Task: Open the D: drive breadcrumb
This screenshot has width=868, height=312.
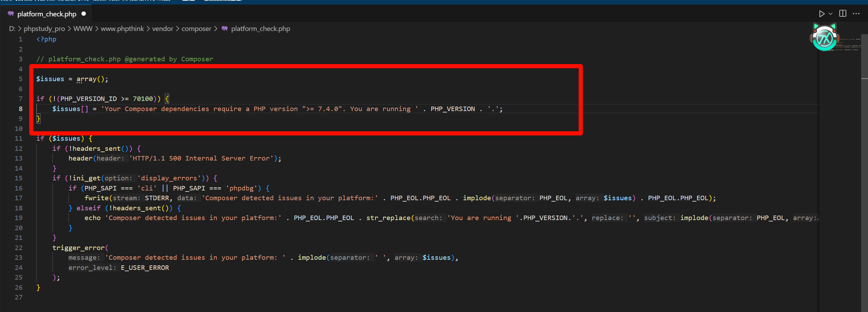Action: pyautogui.click(x=12, y=29)
